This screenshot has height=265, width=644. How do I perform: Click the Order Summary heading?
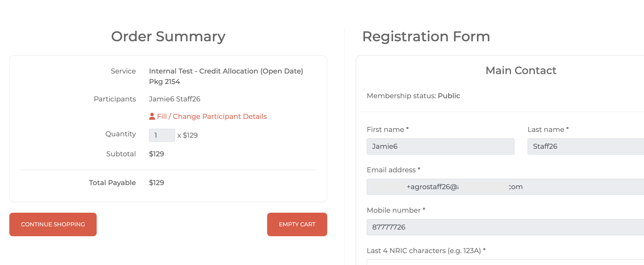(x=168, y=37)
